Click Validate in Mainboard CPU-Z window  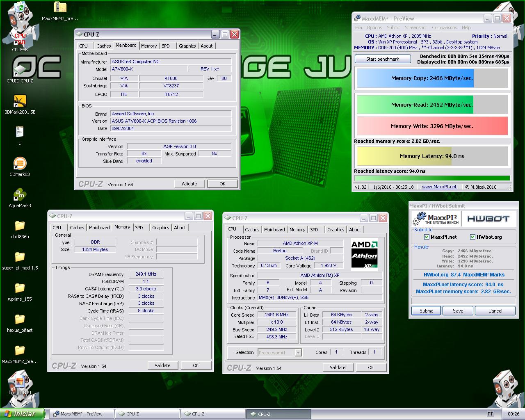189,184
